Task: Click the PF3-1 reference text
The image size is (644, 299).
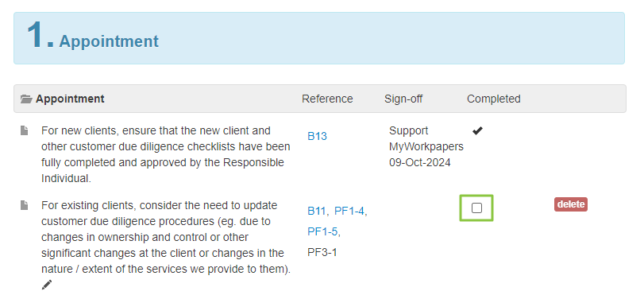Action: (x=322, y=252)
